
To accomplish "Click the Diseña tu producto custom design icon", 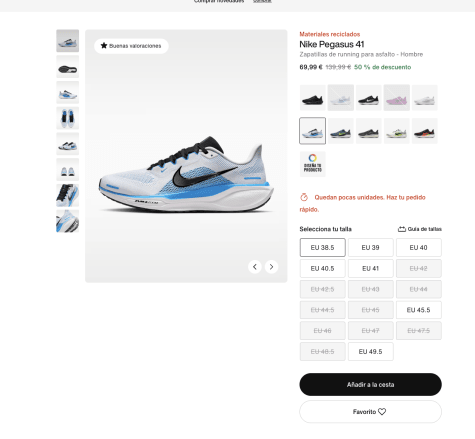I will (313, 164).
